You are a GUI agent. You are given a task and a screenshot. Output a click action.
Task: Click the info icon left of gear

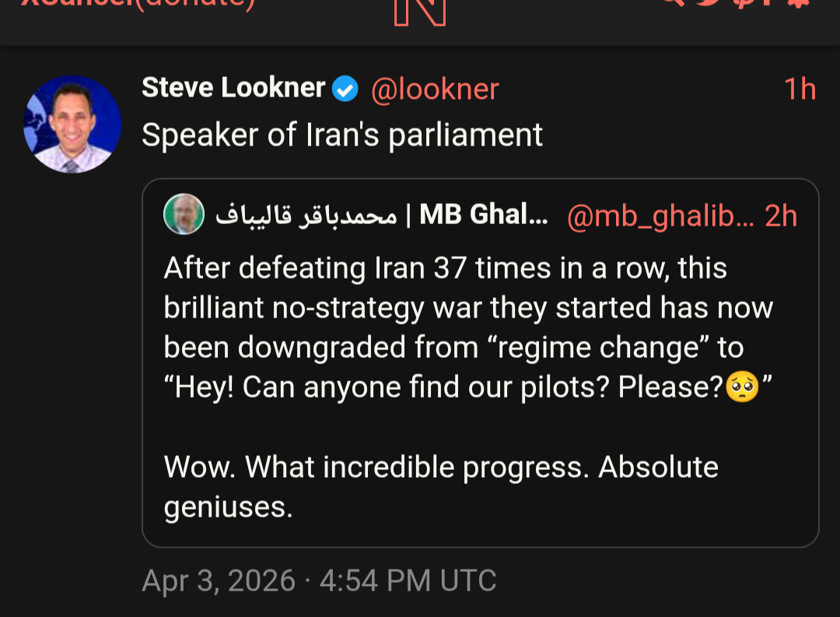[770, 3]
